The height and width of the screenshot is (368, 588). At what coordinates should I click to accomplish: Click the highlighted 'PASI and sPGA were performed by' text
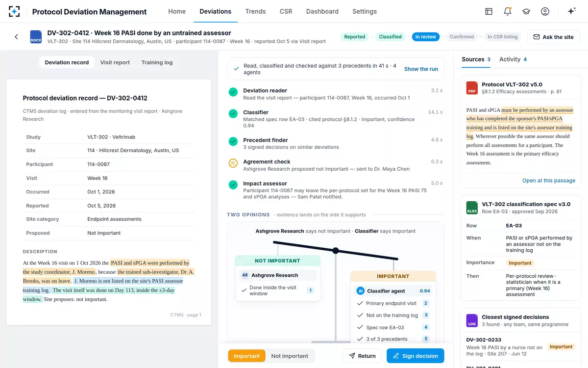point(150,263)
